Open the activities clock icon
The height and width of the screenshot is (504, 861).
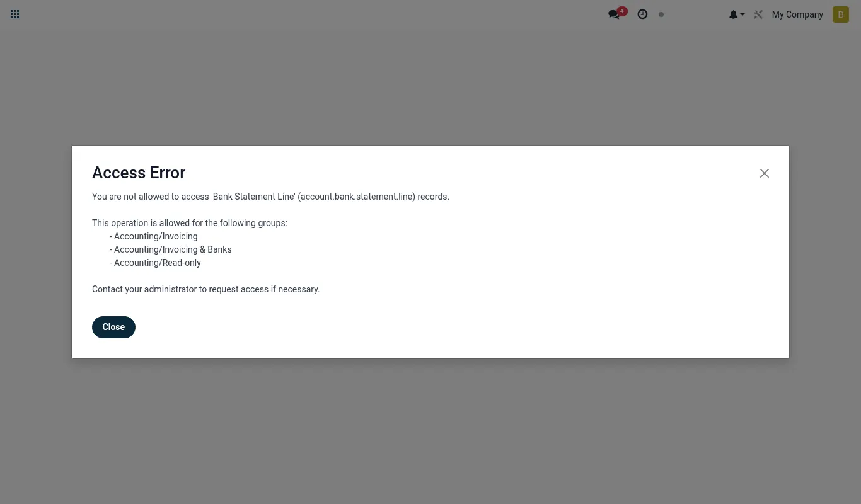point(642,14)
